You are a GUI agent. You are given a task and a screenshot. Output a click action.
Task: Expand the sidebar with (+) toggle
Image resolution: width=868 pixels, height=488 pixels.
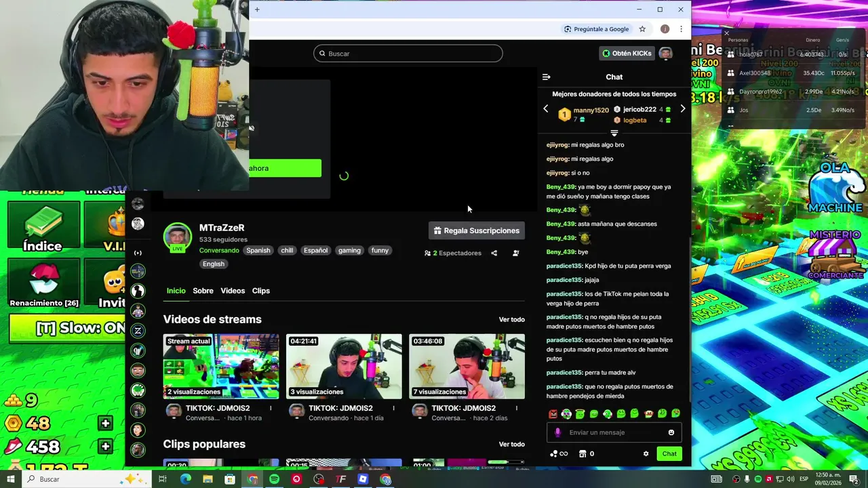click(138, 253)
